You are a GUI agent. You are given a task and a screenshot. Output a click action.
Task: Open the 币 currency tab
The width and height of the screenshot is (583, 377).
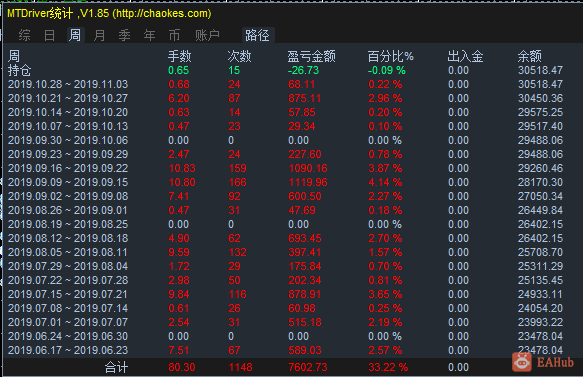[x=174, y=35]
